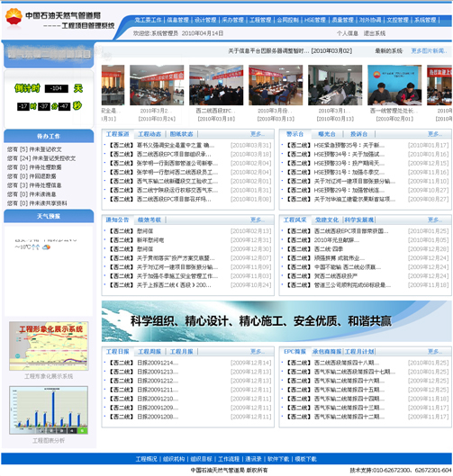This screenshot has width=453, height=476.
Task: Click 更多 in the 通知公告 panel
Action: pos(257,220)
